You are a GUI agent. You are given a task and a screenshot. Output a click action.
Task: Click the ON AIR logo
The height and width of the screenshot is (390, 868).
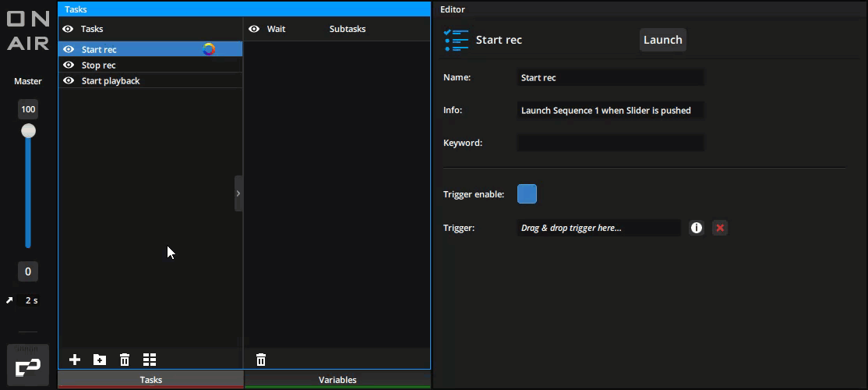28,31
